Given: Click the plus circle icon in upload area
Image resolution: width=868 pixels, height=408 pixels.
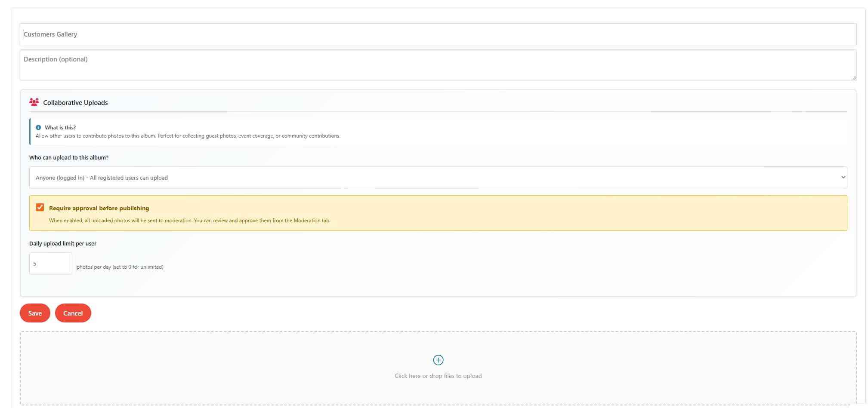Looking at the screenshot, I should coord(438,360).
